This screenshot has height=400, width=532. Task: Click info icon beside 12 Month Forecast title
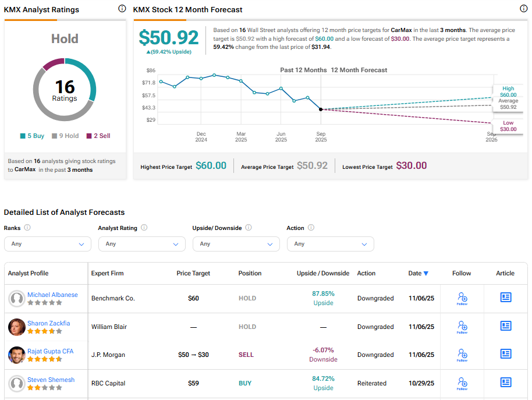click(523, 9)
